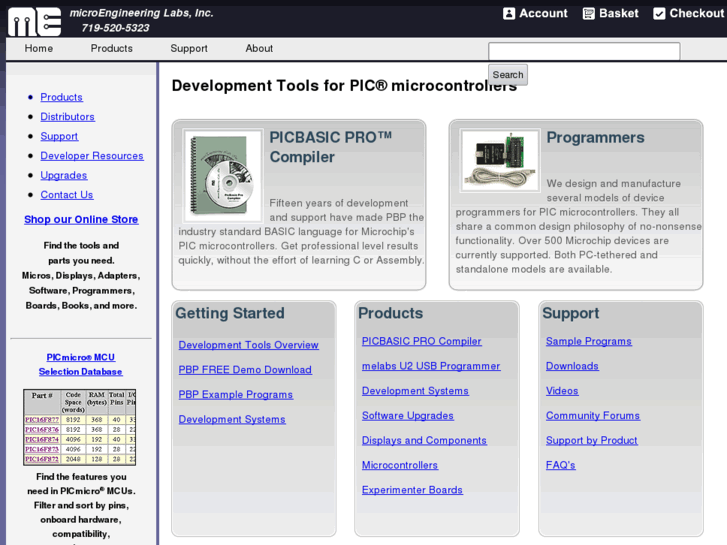This screenshot has width=727, height=545.
Task: Open Developer Resources sidebar link
Action: pos(92,155)
